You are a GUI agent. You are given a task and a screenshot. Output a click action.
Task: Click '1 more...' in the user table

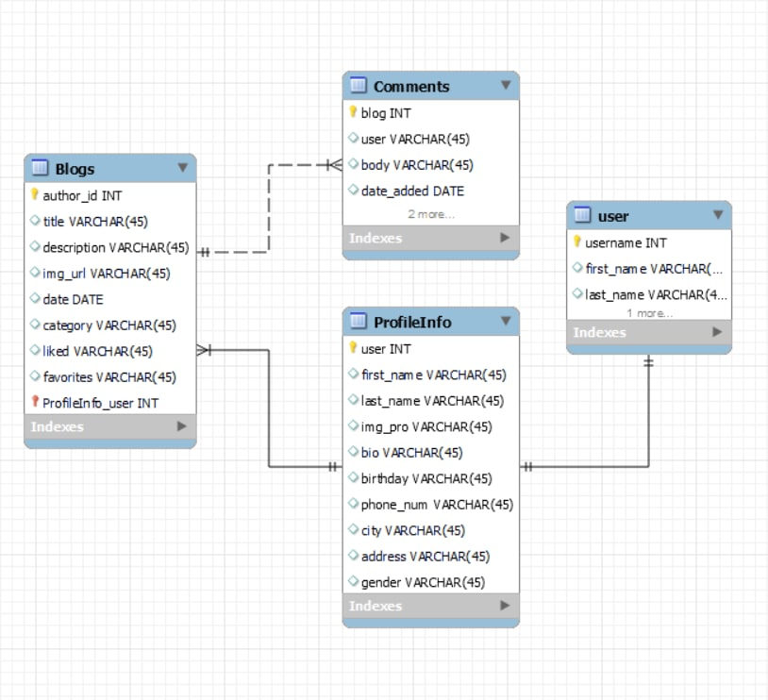pos(651,311)
